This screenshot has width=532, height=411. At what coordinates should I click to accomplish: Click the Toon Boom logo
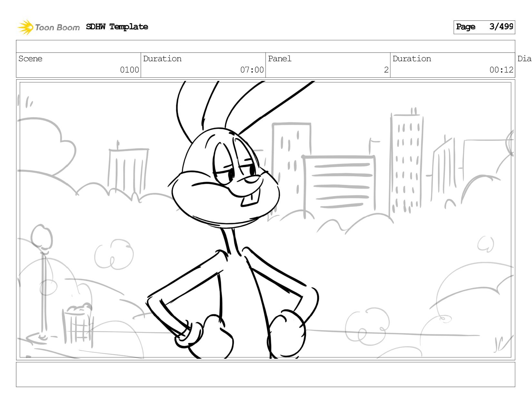(48, 27)
